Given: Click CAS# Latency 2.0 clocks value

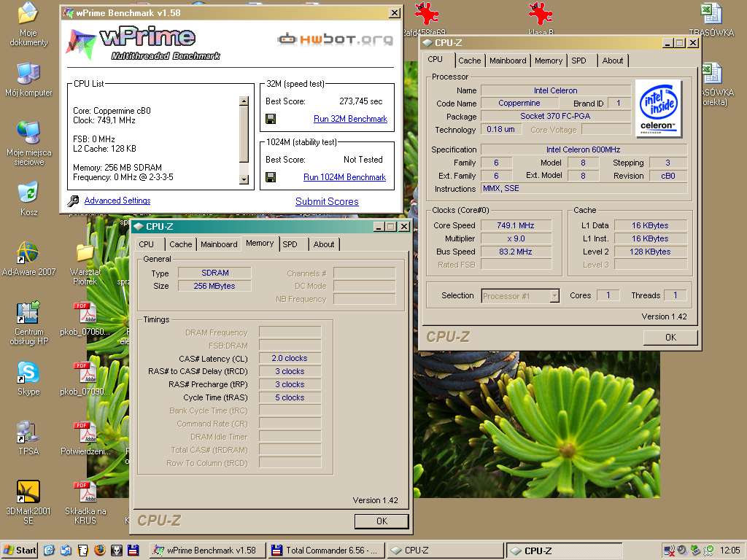Looking at the screenshot, I should (290, 358).
